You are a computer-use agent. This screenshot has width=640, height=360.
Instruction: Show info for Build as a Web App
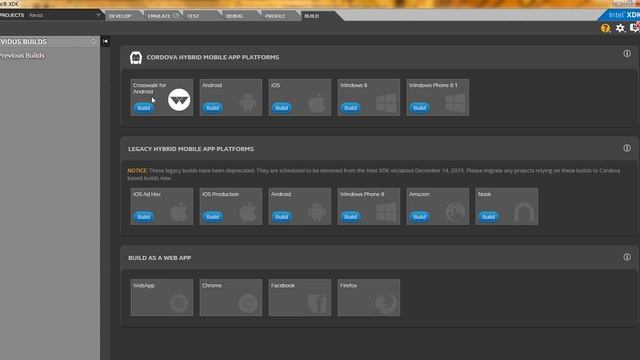pyautogui.click(x=627, y=257)
